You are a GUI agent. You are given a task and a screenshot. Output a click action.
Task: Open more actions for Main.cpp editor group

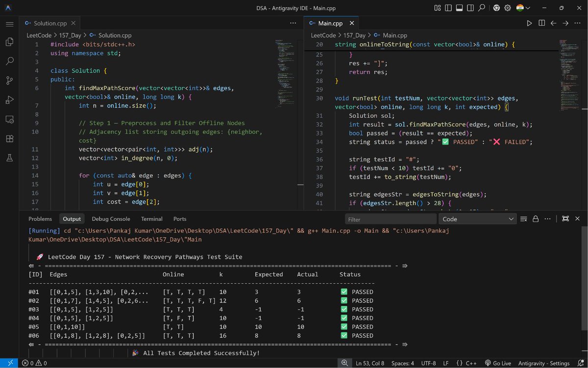click(x=578, y=23)
